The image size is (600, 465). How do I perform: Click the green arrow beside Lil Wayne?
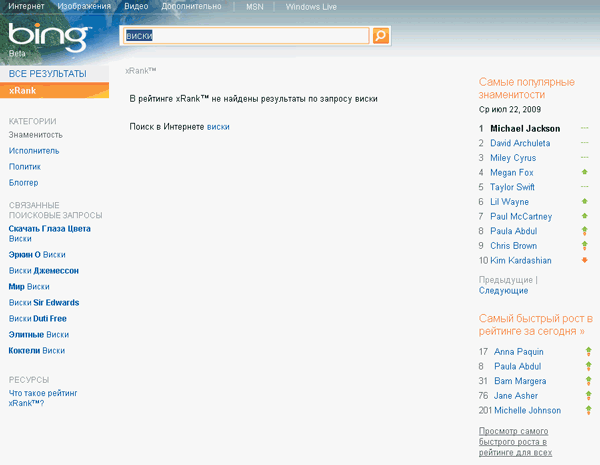584,201
